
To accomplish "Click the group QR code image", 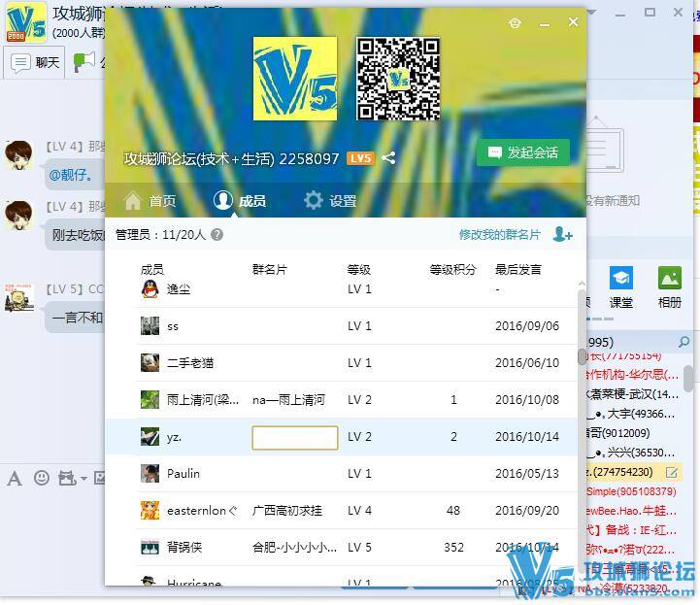I will point(398,79).
